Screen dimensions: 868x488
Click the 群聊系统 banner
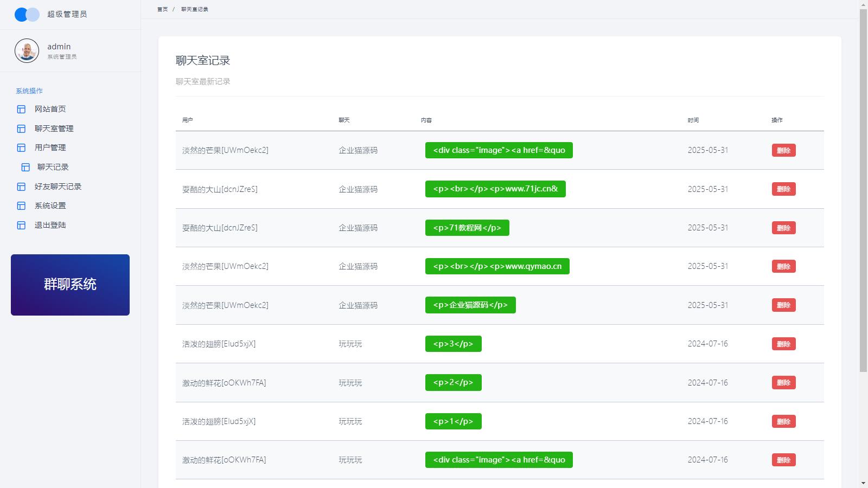(70, 285)
